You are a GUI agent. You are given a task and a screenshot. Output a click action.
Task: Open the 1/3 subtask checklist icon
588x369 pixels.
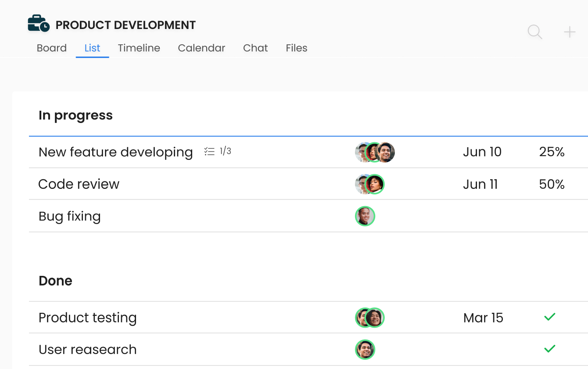pos(209,152)
